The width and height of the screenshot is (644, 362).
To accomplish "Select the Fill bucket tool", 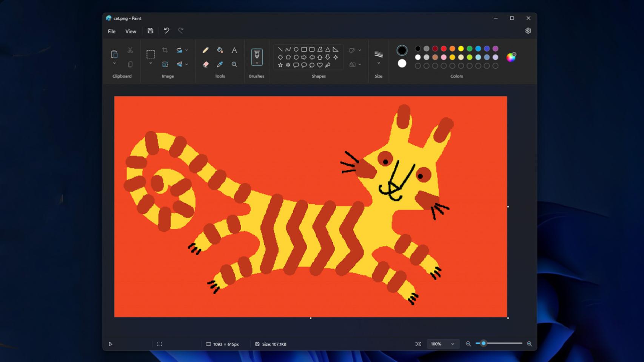I will tap(220, 50).
